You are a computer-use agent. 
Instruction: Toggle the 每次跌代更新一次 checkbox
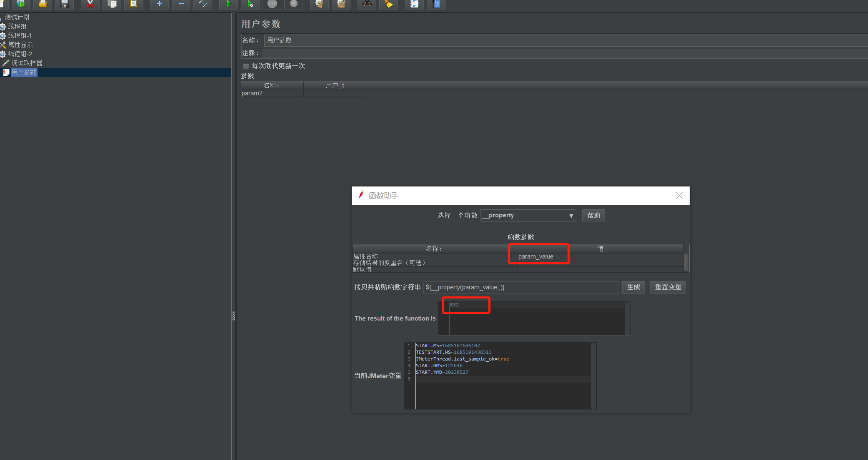[x=246, y=66]
